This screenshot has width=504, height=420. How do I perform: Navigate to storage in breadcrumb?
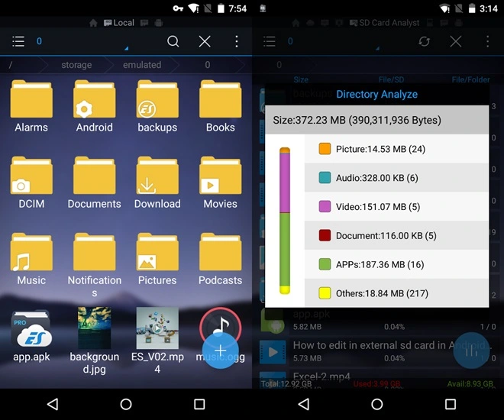point(76,65)
